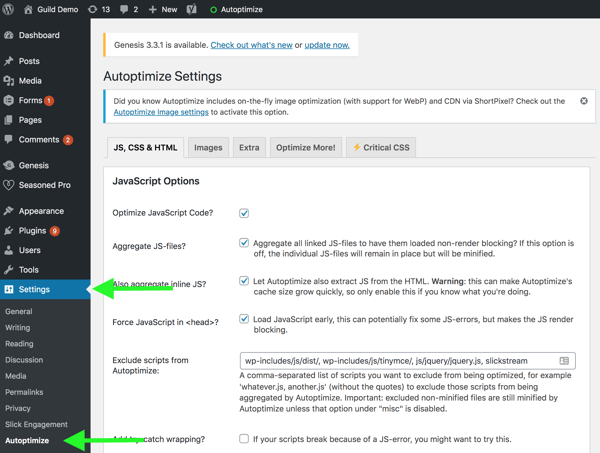
Task: Open Privacy settings submenu
Action: pos(18,408)
